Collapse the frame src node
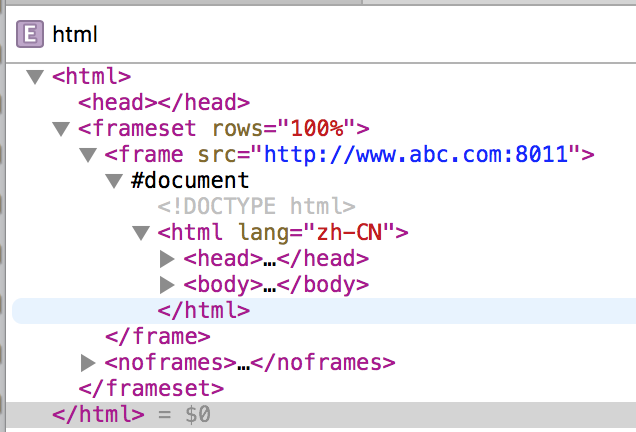Viewport: 636px width, 432px height. pos(88,155)
